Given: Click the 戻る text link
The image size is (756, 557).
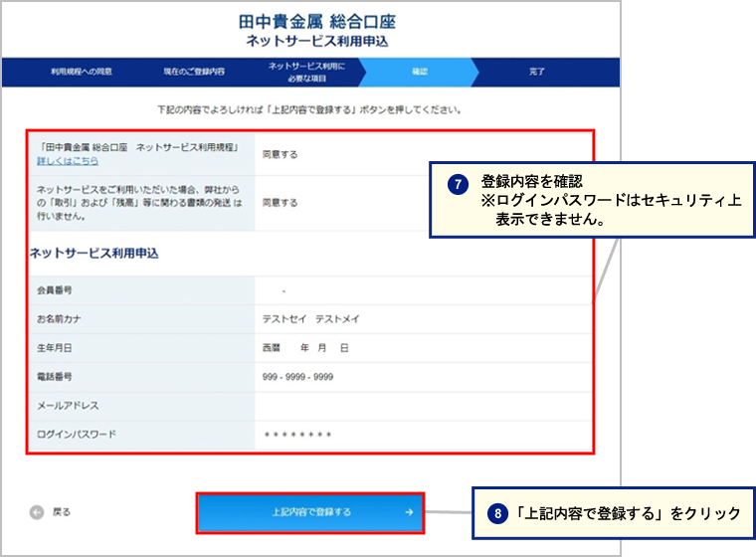Looking at the screenshot, I should pos(62,512).
